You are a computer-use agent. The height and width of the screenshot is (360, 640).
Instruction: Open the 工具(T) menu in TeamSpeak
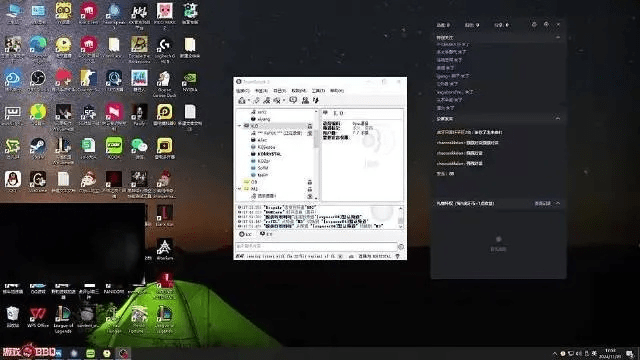[318, 91]
